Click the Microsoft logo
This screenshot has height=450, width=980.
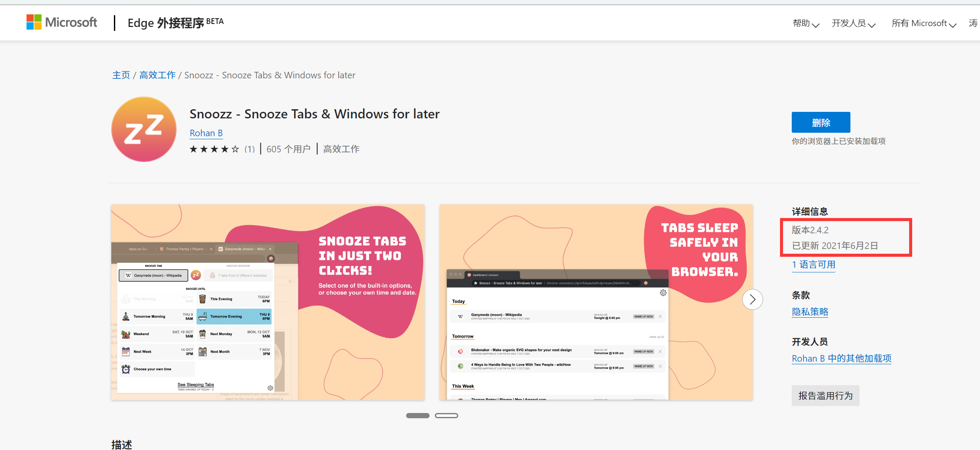62,22
